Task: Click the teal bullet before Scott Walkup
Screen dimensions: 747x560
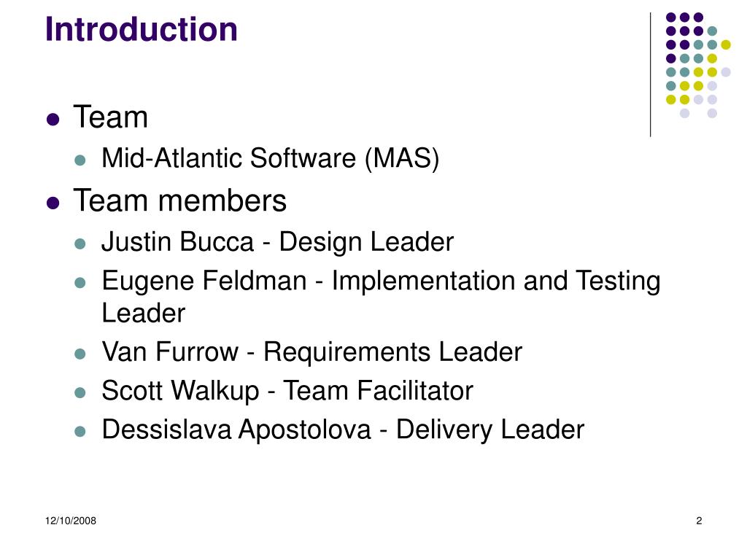Action: tap(80, 393)
